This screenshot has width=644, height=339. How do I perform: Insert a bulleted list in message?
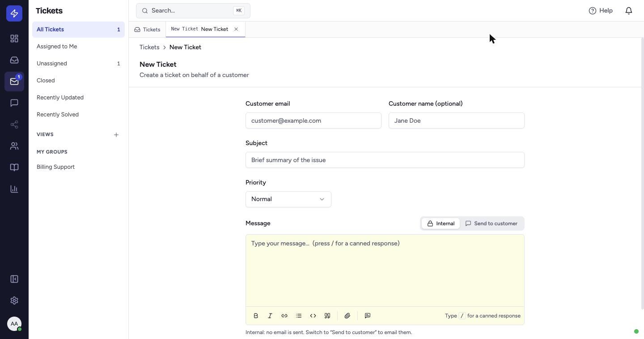click(x=299, y=316)
